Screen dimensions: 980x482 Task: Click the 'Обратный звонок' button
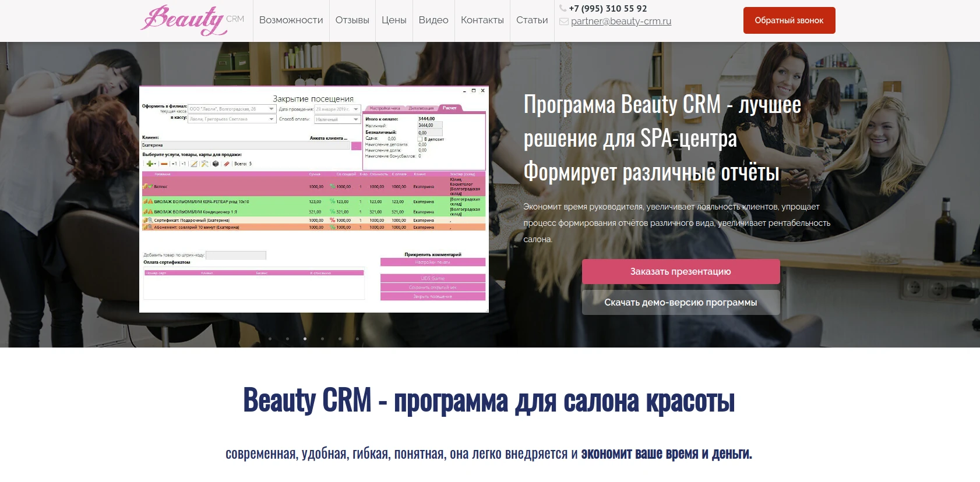coord(789,20)
